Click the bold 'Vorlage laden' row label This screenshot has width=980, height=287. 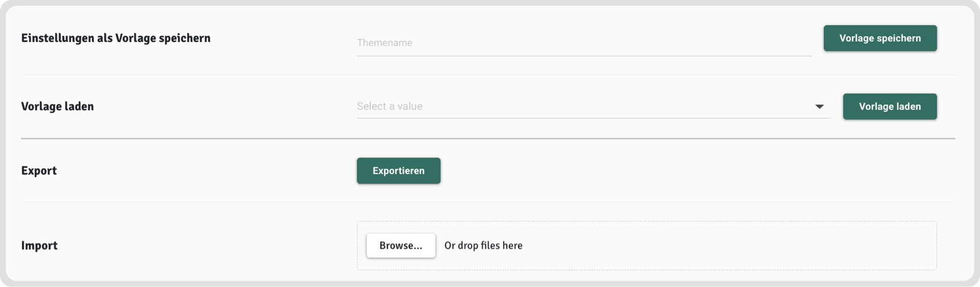57,106
